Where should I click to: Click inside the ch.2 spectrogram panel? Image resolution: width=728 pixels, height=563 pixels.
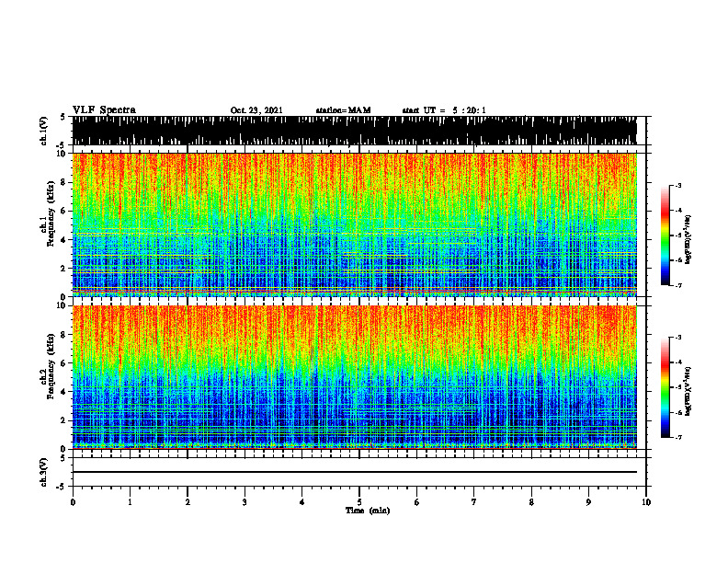tap(355, 377)
